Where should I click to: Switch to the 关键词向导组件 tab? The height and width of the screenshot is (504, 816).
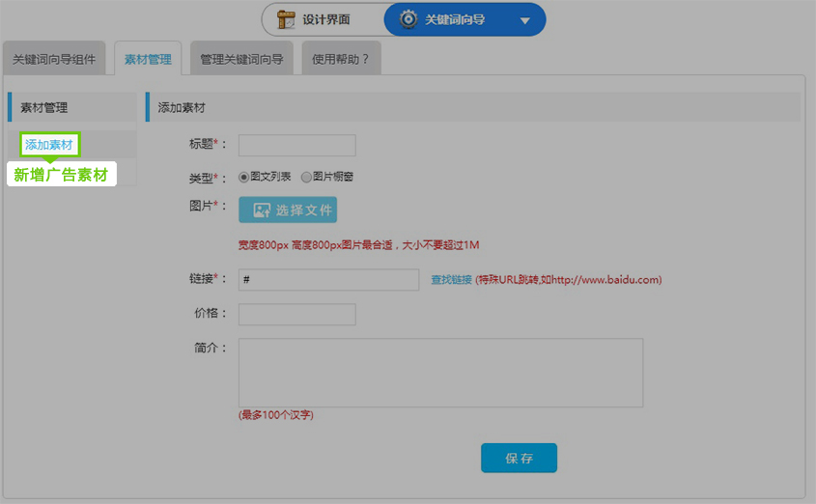pyautogui.click(x=54, y=59)
